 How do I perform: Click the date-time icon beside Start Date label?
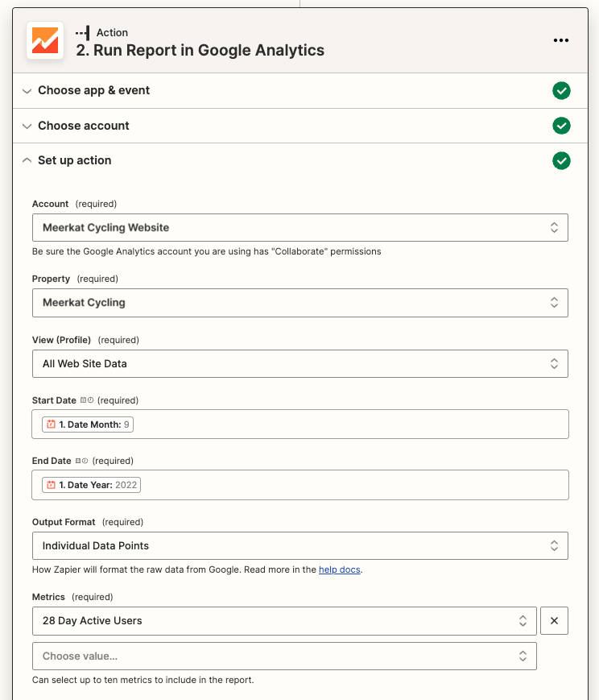(87, 400)
